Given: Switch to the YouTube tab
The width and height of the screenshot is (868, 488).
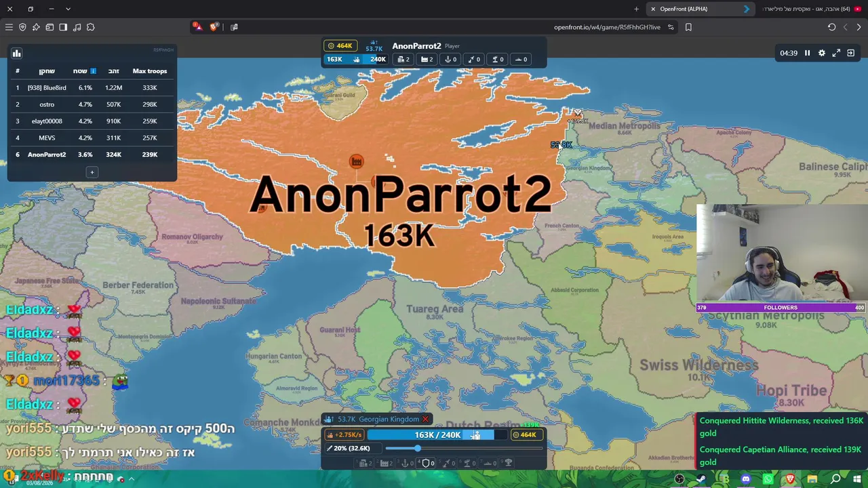Looking at the screenshot, I should click(812, 9).
